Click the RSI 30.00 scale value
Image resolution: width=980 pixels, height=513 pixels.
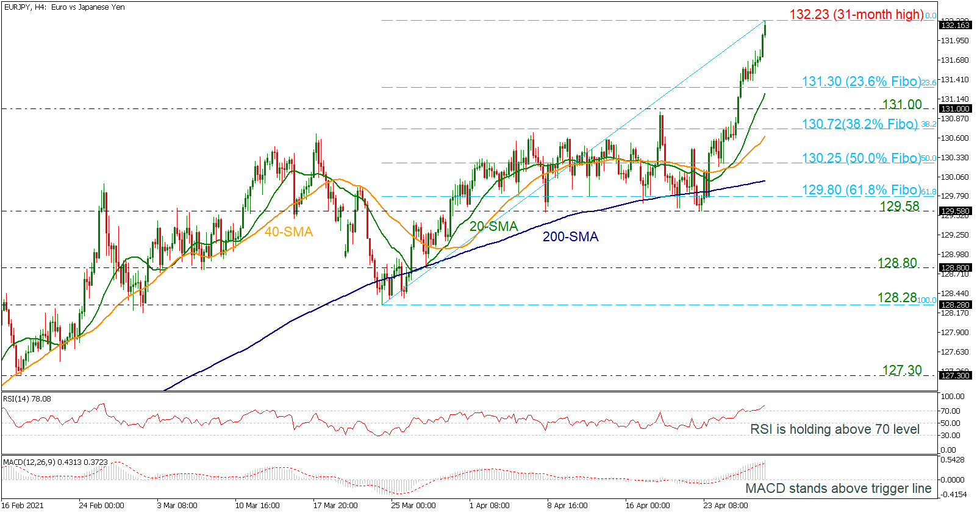point(951,436)
